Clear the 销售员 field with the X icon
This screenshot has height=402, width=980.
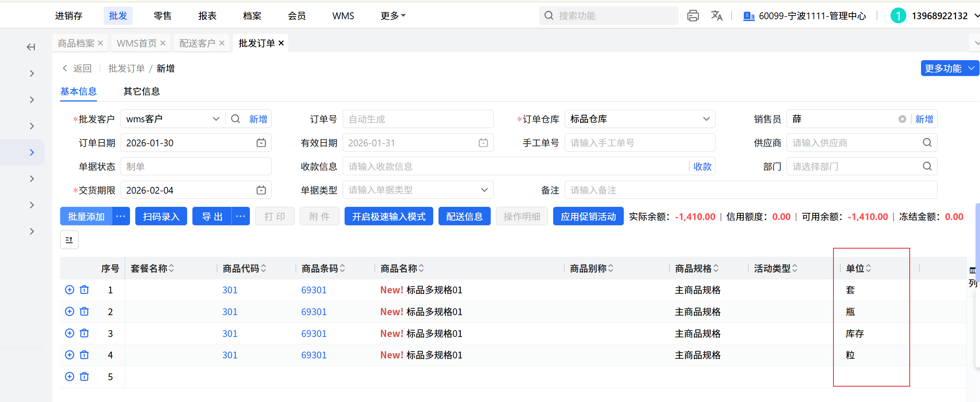point(902,119)
